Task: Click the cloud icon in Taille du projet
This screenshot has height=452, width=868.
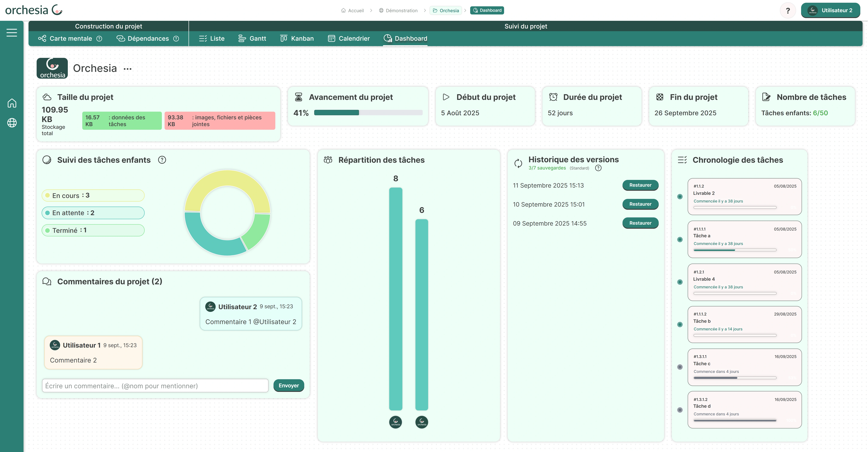Action: pos(47,97)
